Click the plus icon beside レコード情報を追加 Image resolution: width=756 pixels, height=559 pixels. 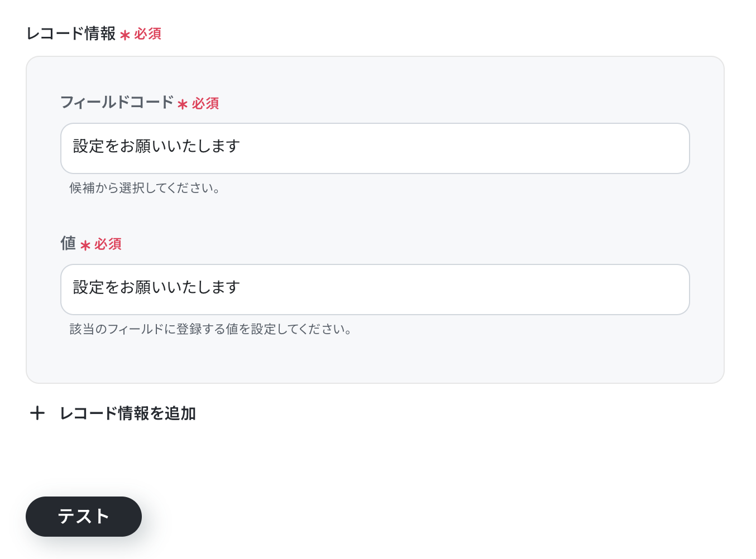[x=37, y=413]
